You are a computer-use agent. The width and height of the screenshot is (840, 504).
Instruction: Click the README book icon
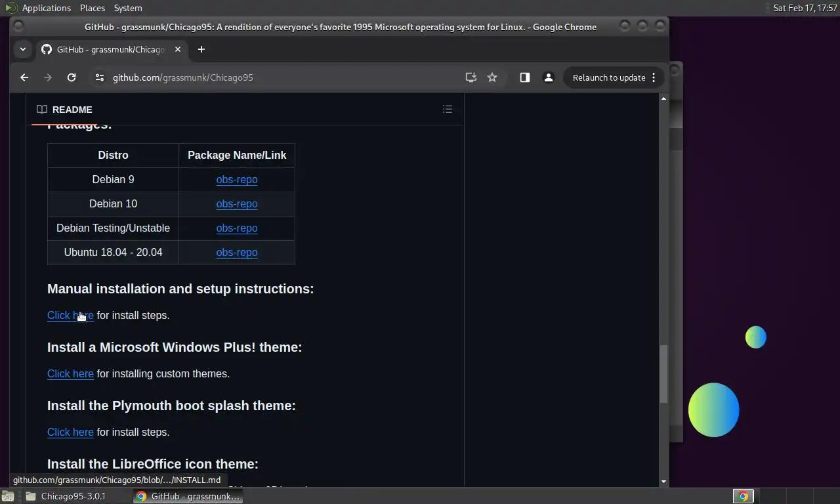[x=42, y=110]
